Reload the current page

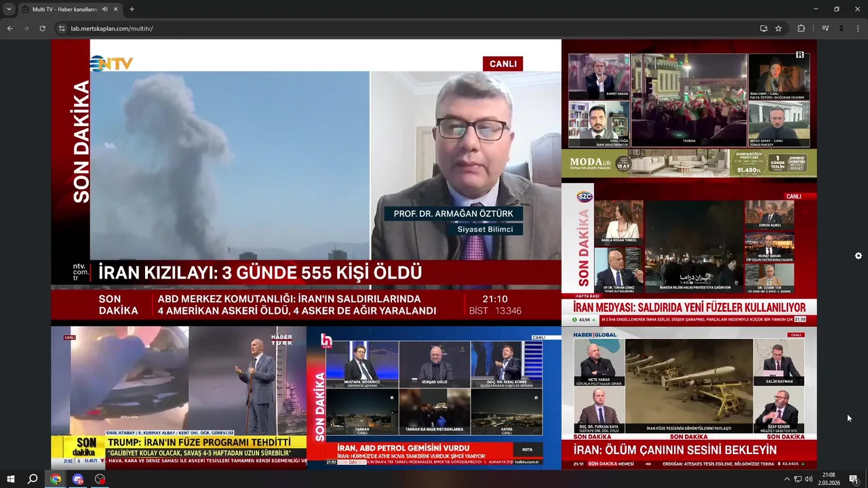coord(42,28)
